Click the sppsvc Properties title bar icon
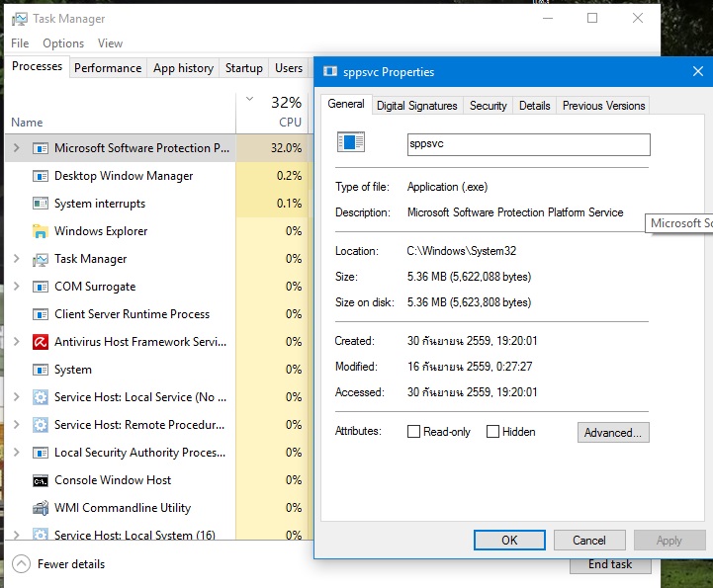 [x=330, y=72]
